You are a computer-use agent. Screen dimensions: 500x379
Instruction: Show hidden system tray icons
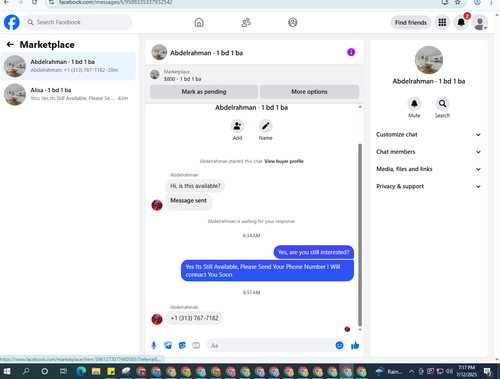pyautogui.click(x=411, y=371)
